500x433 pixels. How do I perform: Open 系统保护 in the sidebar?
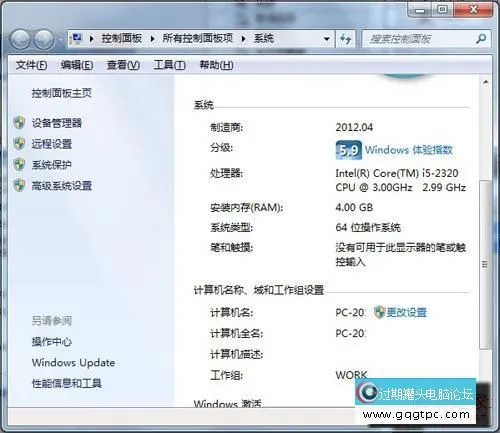52,165
